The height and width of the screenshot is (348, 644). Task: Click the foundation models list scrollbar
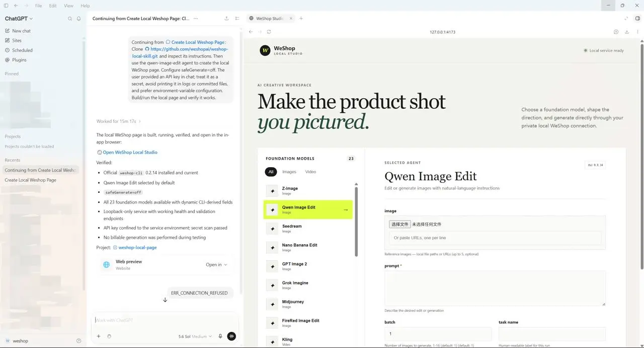point(357,222)
